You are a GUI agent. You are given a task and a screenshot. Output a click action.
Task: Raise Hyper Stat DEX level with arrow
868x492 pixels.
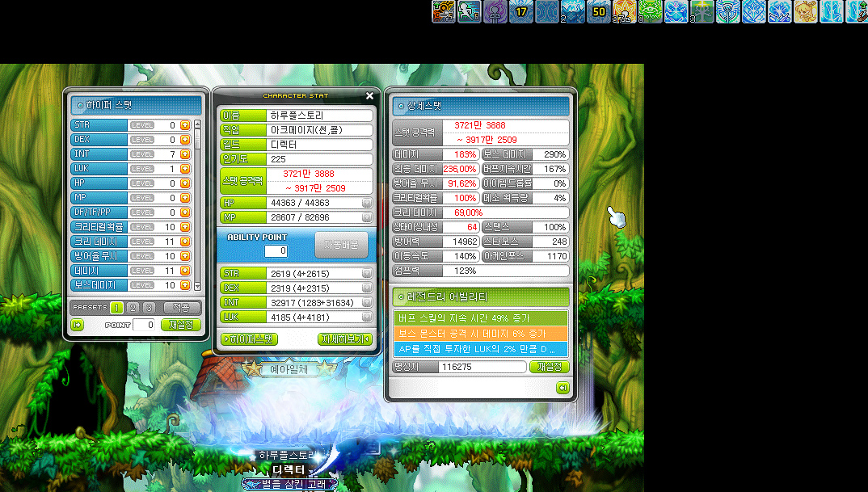point(185,140)
